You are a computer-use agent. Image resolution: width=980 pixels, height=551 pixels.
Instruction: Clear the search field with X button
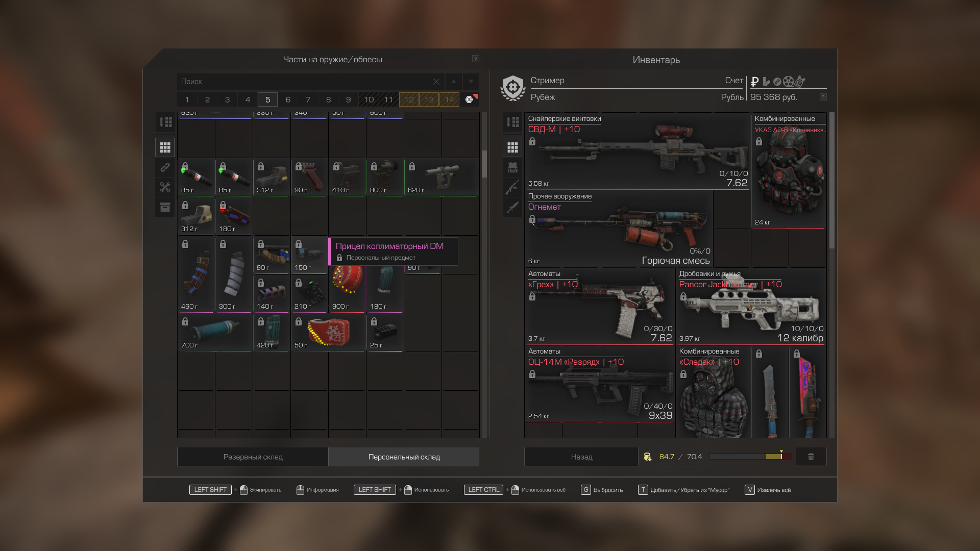point(436,82)
